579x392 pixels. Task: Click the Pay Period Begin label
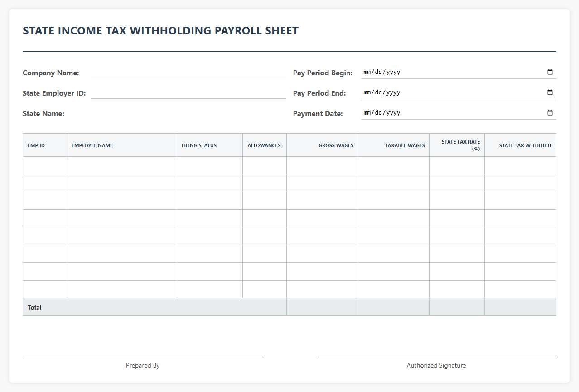click(x=323, y=73)
